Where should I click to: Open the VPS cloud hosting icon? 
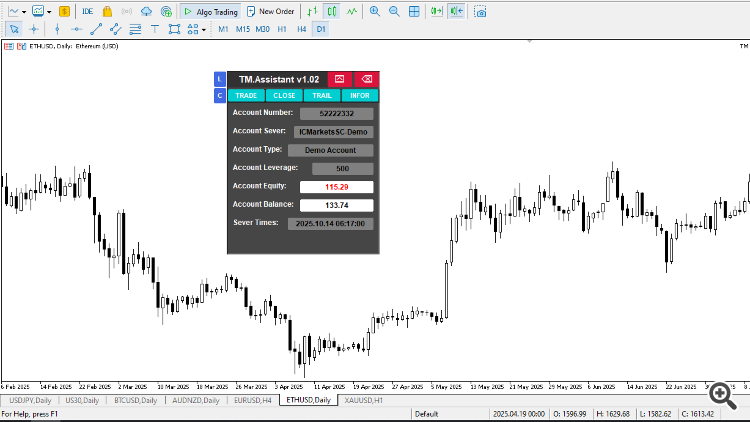(x=146, y=11)
